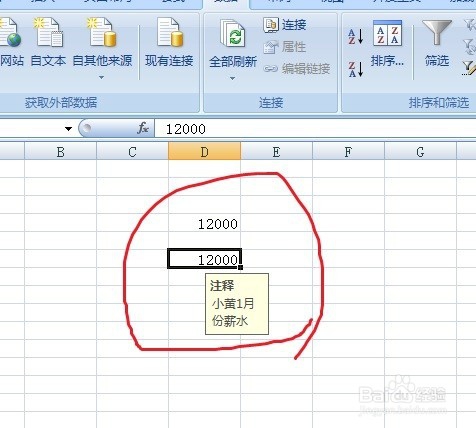Open the advanced filter icon

pyautogui.click(x=470, y=68)
